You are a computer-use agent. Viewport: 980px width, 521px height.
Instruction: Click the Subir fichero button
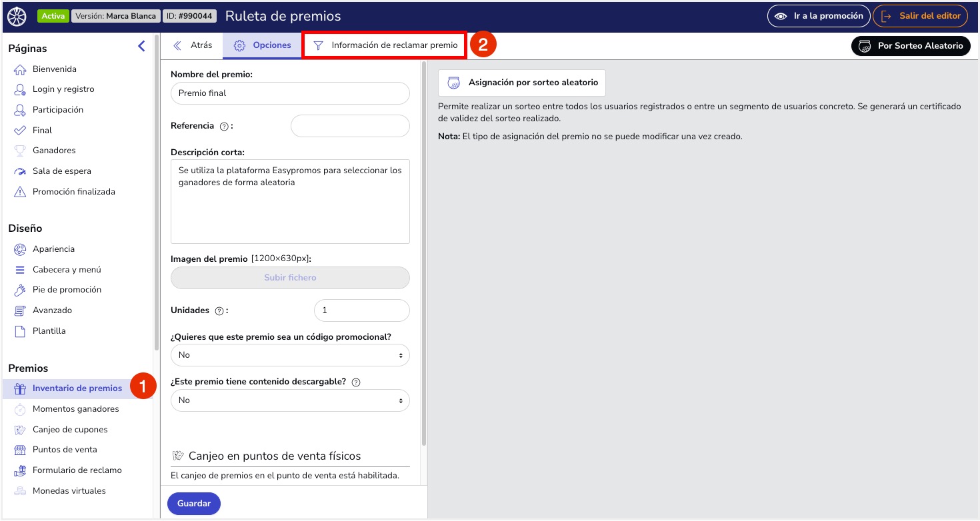point(290,278)
